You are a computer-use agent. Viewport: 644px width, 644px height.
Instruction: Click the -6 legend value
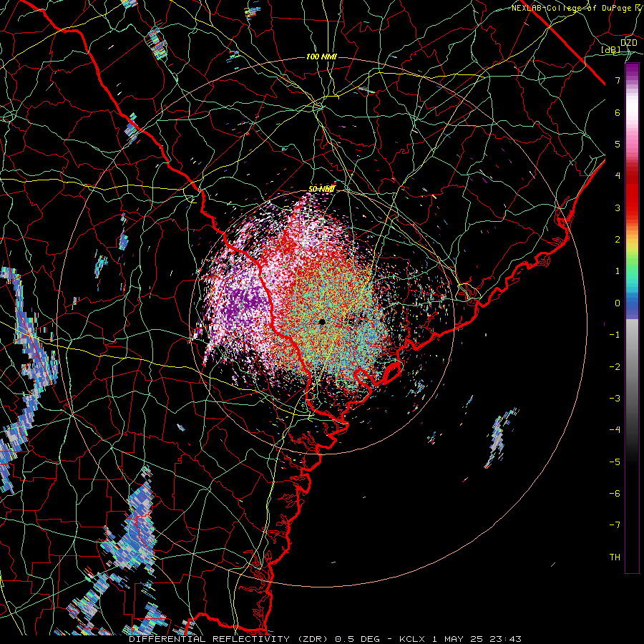tap(615, 494)
